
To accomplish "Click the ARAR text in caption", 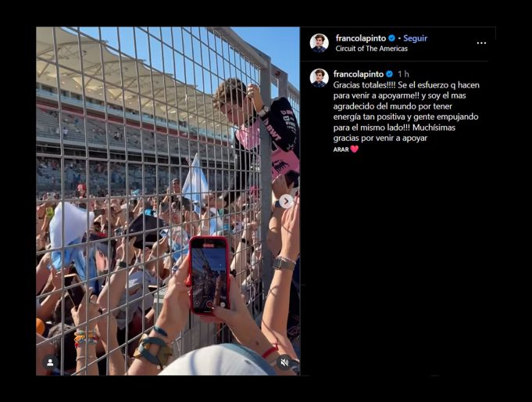I will 341,149.
